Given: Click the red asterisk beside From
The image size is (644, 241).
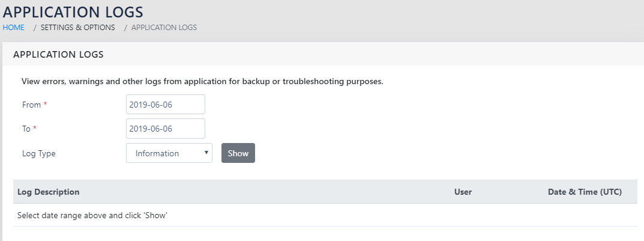Looking at the screenshot, I should [x=45, y=105].
